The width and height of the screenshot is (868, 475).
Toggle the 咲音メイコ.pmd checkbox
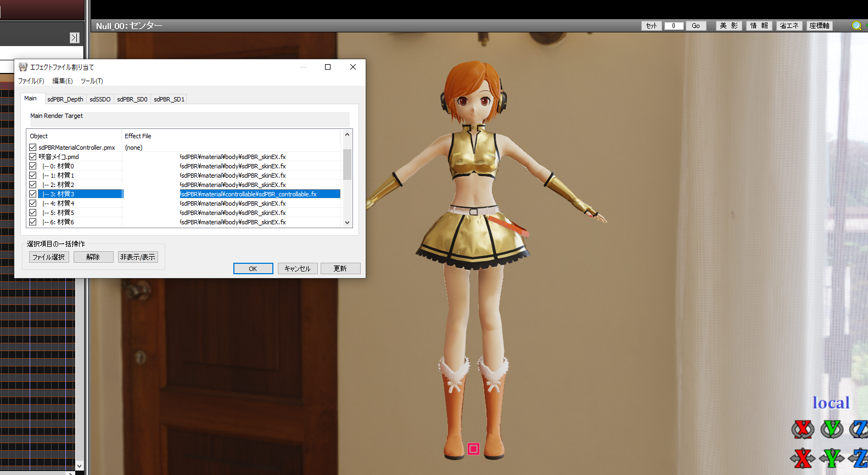(x=33, y=157)
